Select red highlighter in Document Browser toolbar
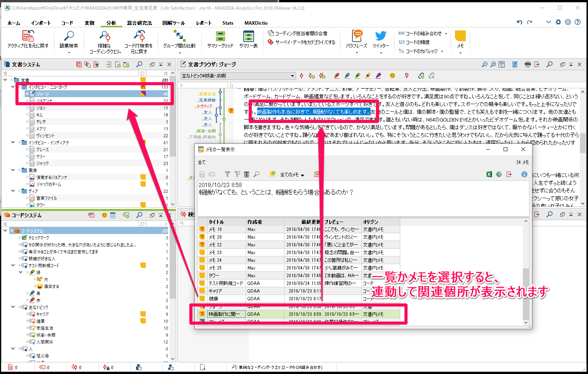Image resolution: width=588 pixels, height=374 pixels. (337, 76)
